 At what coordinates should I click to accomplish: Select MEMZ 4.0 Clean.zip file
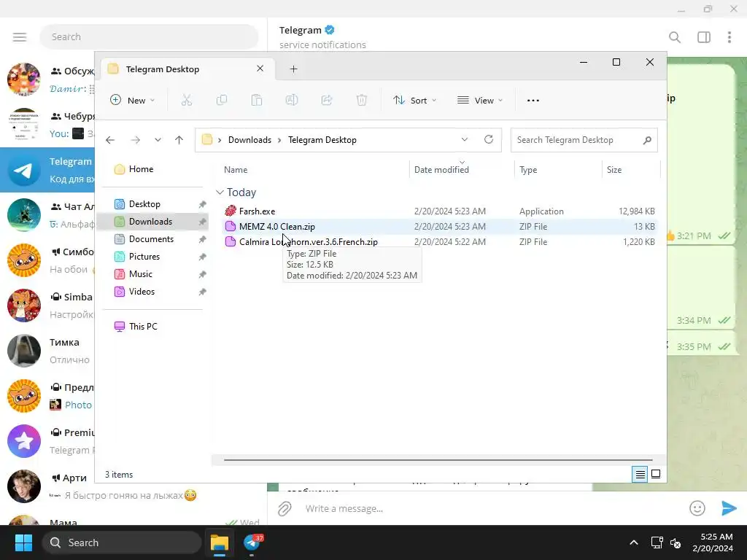pos(439,227)
